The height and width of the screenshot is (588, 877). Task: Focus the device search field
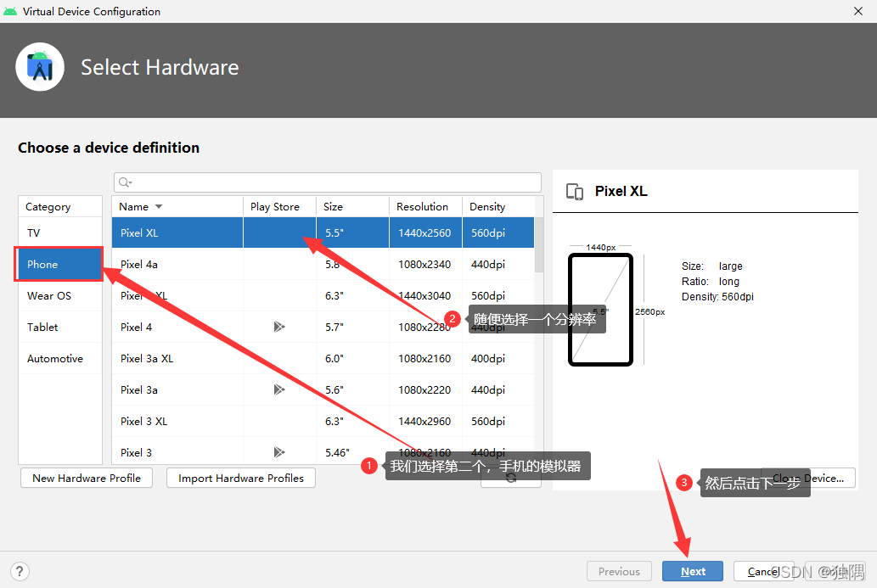[328, 182]
